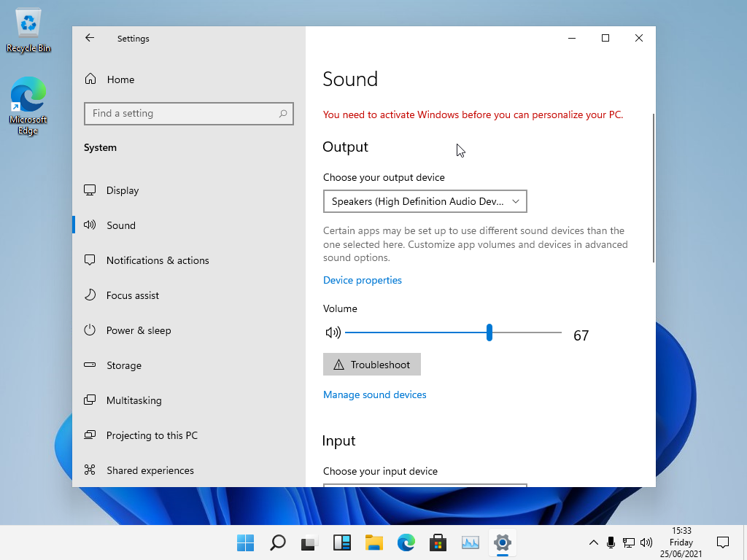This screenshot has width=747, height=560.
Task: Launch Microsoft Store from the taskbar
Action: click(x=438, y=542)
